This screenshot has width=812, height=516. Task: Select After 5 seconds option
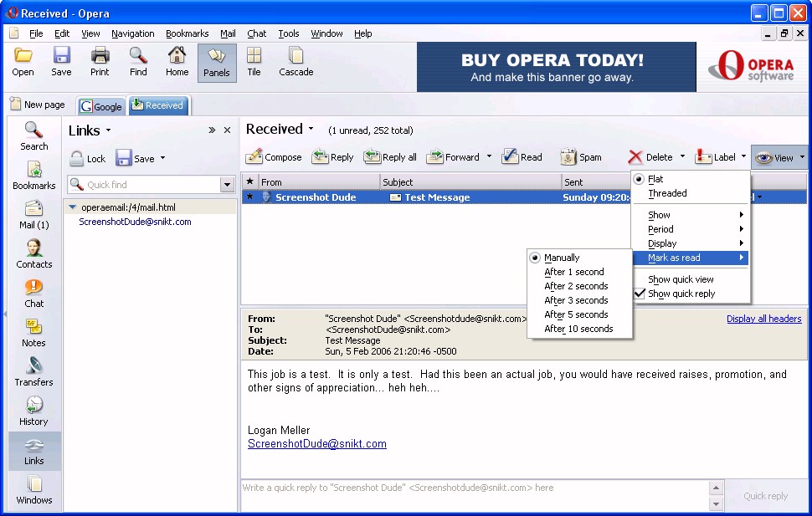[576, 314]
